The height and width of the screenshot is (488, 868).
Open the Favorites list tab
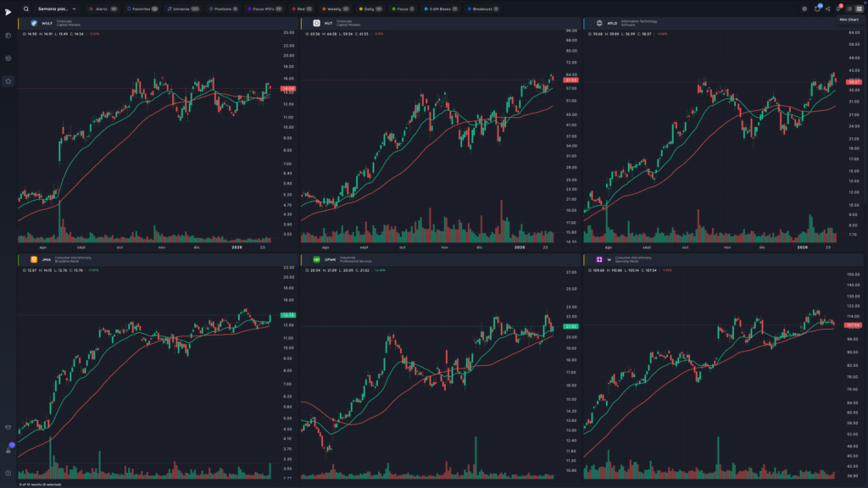click(142, 8)
